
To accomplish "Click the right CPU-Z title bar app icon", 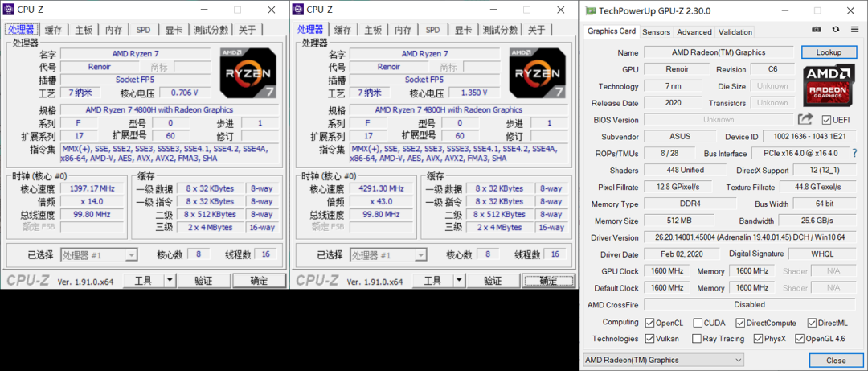I will [x=298, y=10].
